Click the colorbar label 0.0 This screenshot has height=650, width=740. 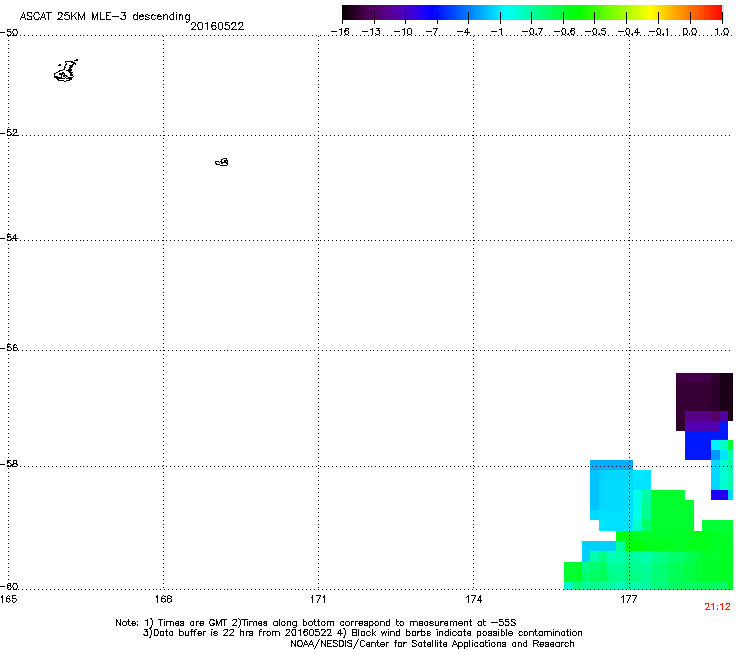click(690, 32)
